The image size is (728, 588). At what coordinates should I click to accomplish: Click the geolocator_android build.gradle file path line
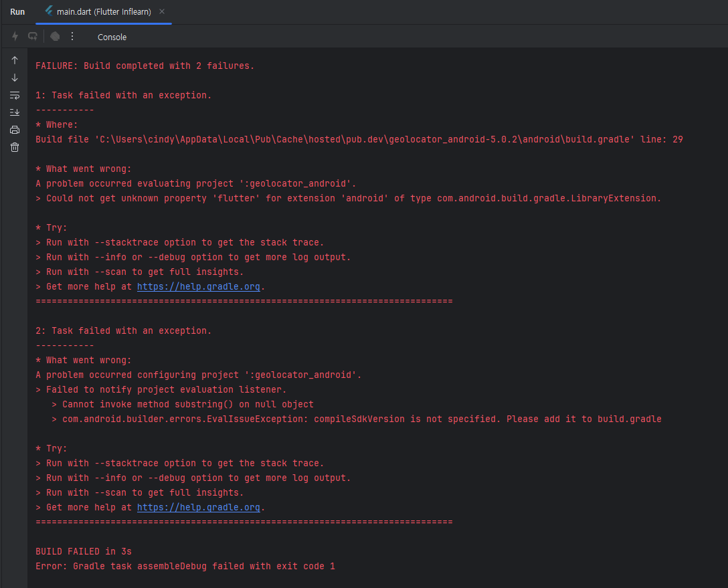coord(359,139)
